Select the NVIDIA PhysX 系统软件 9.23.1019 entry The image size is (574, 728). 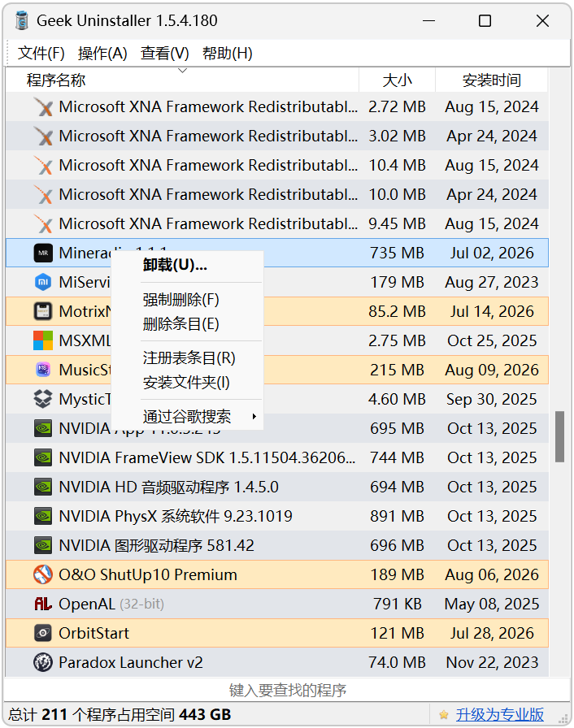pos(176,516)
